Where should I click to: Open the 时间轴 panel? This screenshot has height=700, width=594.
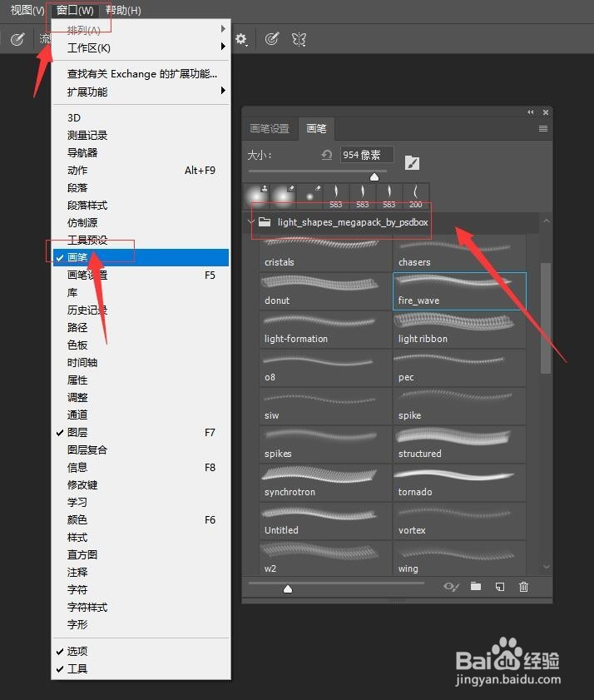pos(141,362)
